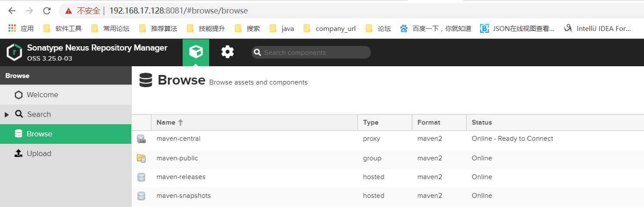
Task: Open the IntelliJ IDEA For... bookmark
Action: (x=597, y=28)
